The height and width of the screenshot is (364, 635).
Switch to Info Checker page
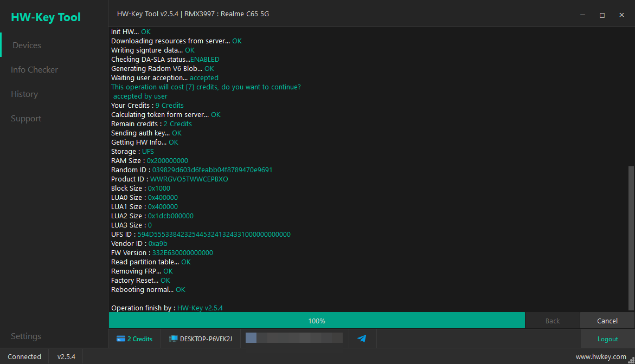click(34, 69)
